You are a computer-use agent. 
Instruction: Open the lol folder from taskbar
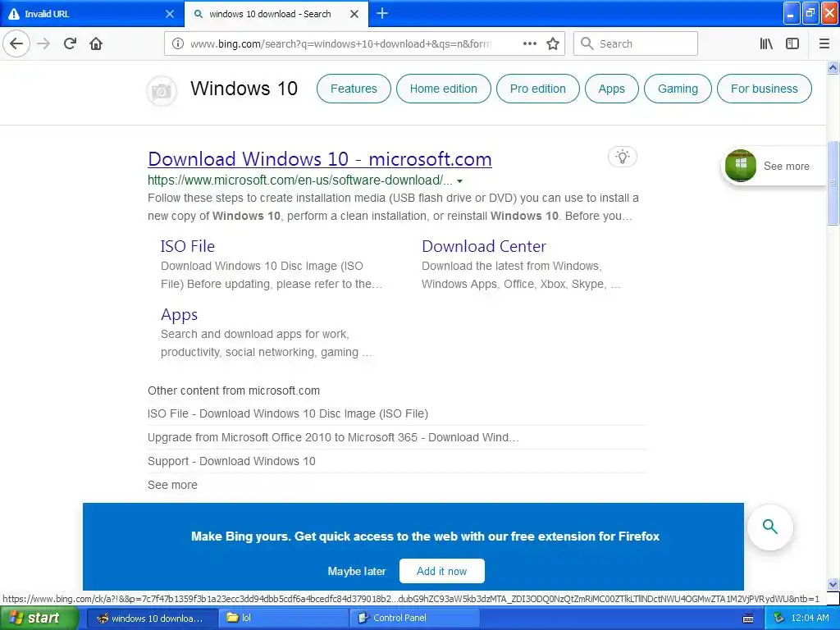pos(283,619)
